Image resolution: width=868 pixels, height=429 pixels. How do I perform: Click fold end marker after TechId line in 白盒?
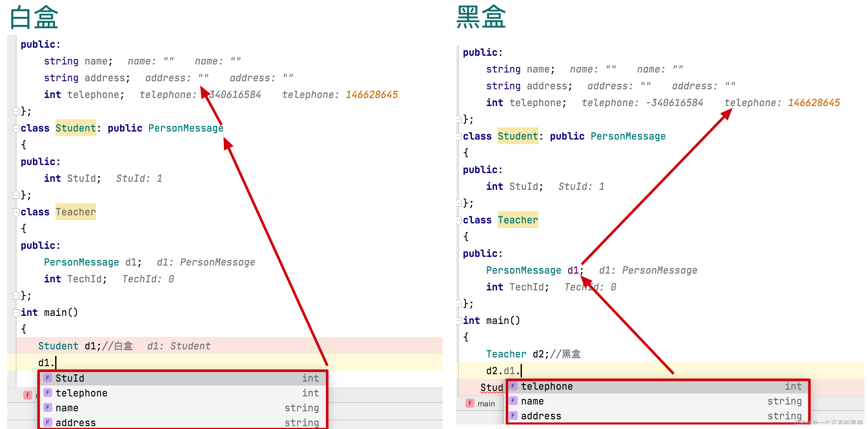coord(16,295)
